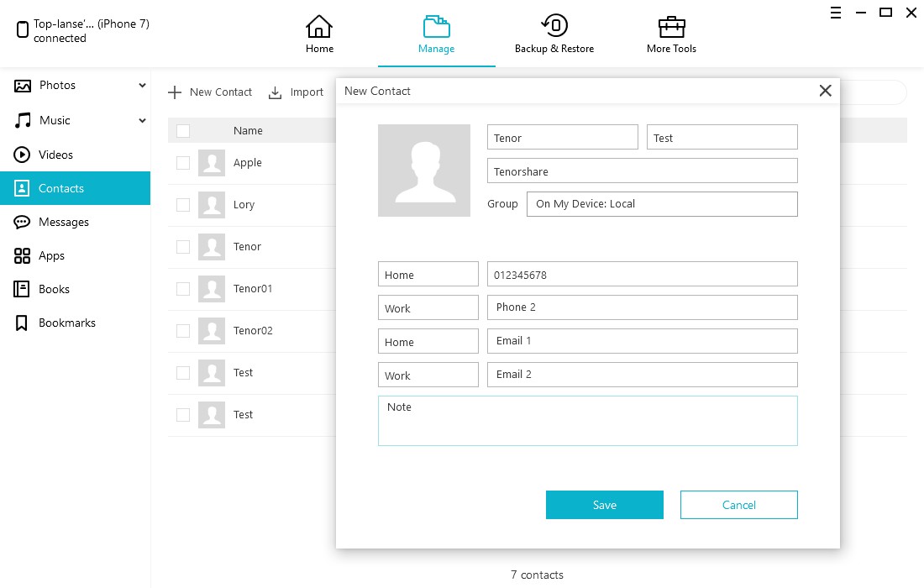Check the Tenor contact checkbox
The height and width of the screenshot is (588, 924).
[x=183, y=247]
